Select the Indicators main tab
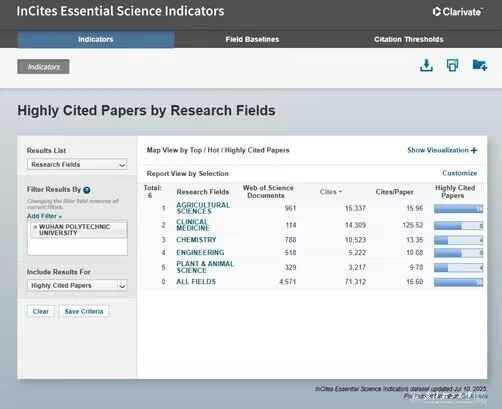The image size is (502, 409). (x=96, y=39)
